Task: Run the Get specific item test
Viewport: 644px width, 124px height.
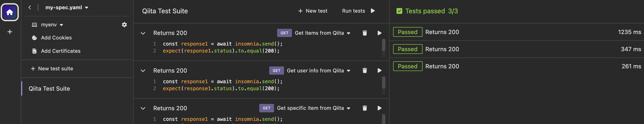Action: [x=379, y=108]
